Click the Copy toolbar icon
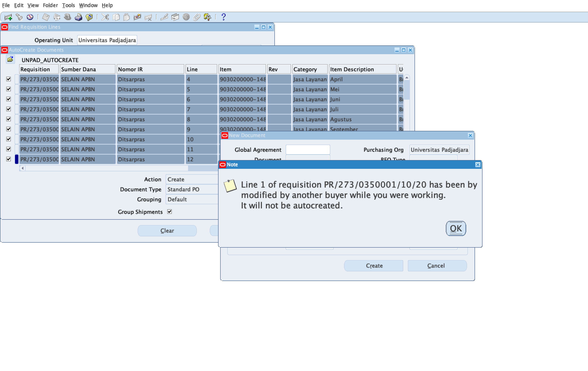The height and width of the screenshot is (371, 588). (116, 17)
